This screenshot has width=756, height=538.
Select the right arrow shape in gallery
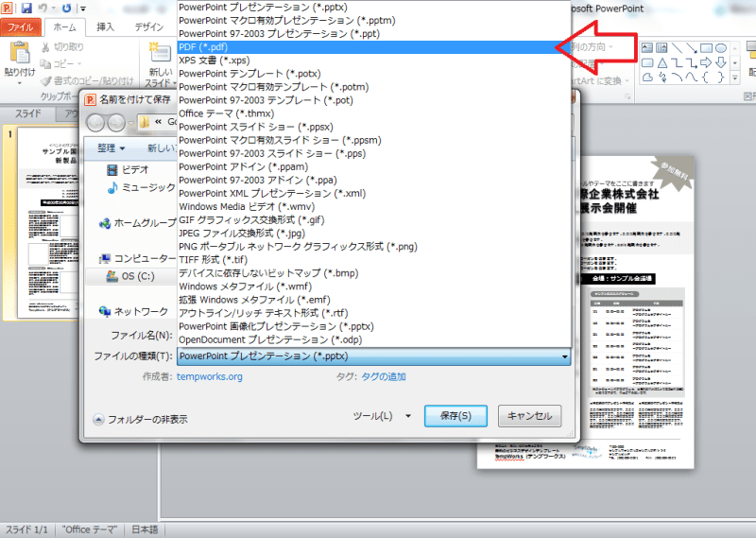[x=706, y=62]
